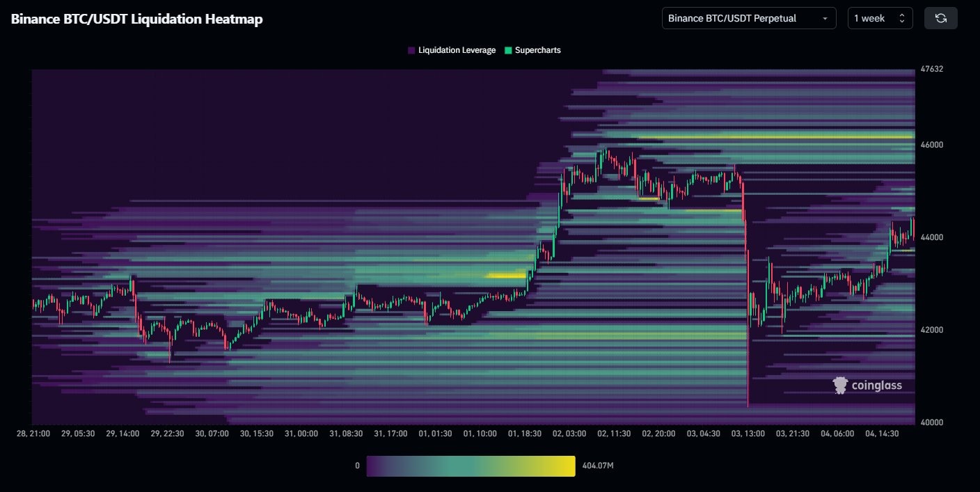Open the 1 week timeframe selector
This screenshot has height=492, width=980.
point(880,18)
